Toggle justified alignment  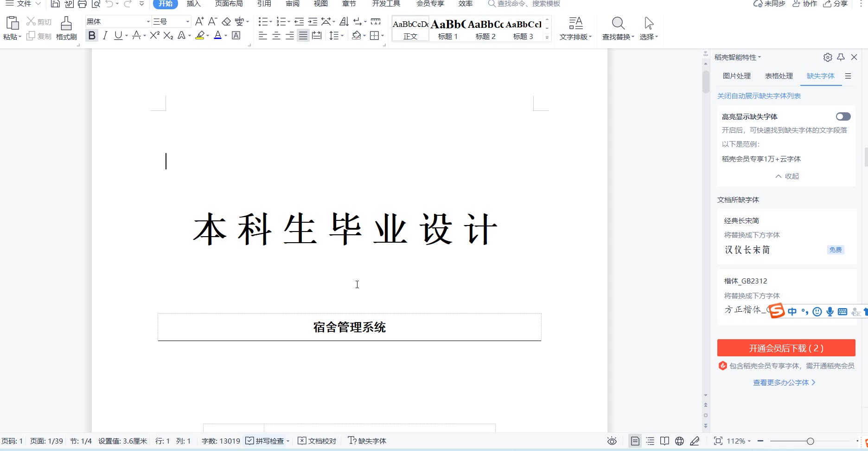[x=303, y=35]
